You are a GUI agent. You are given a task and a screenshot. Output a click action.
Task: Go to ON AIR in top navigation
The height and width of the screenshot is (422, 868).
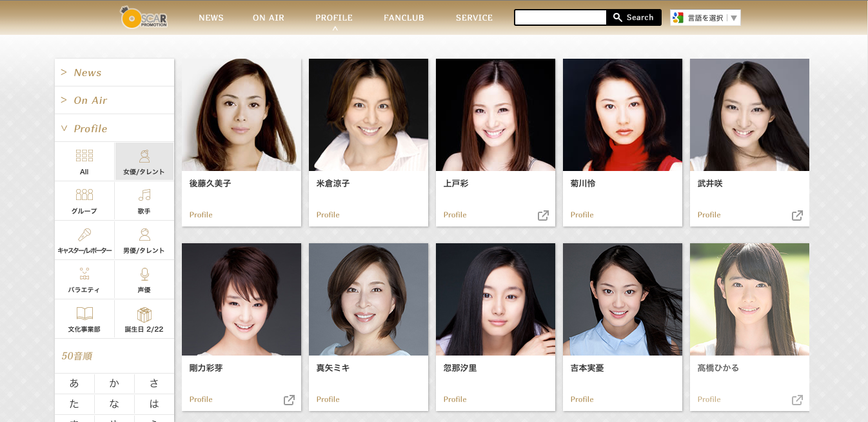[x=268, y=18]
